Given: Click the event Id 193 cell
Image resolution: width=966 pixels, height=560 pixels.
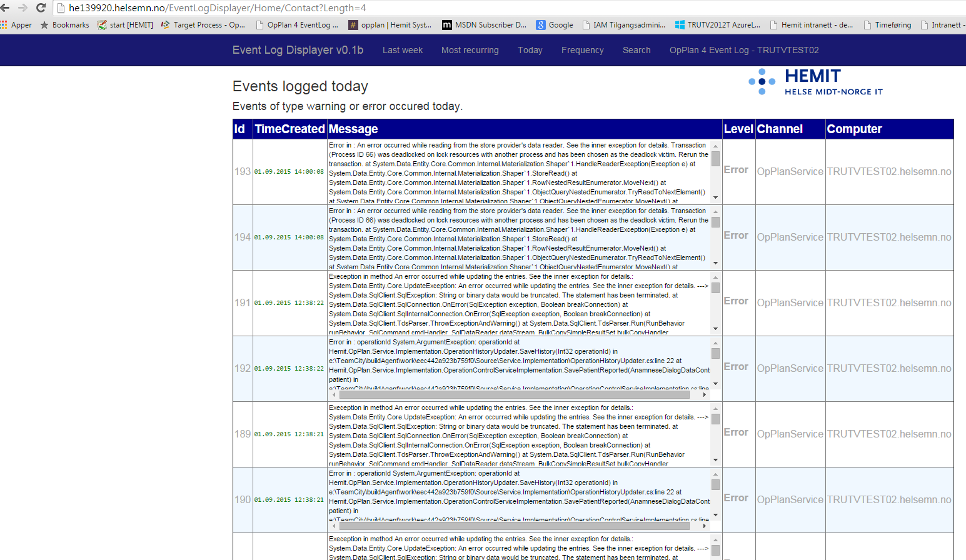Looking at the screenshot, I should coord(243,171).
